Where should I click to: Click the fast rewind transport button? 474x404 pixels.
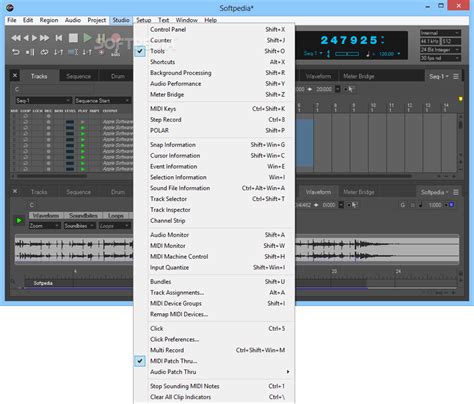15,38
